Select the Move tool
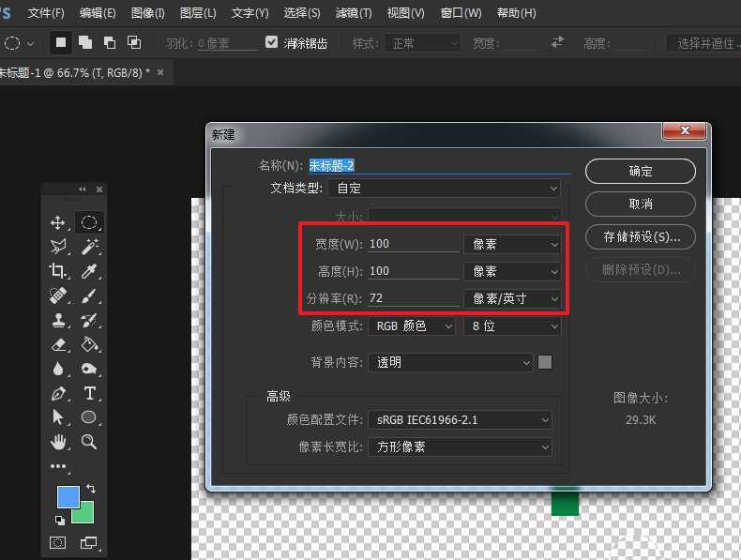741x560 pixels. (58, 222)
